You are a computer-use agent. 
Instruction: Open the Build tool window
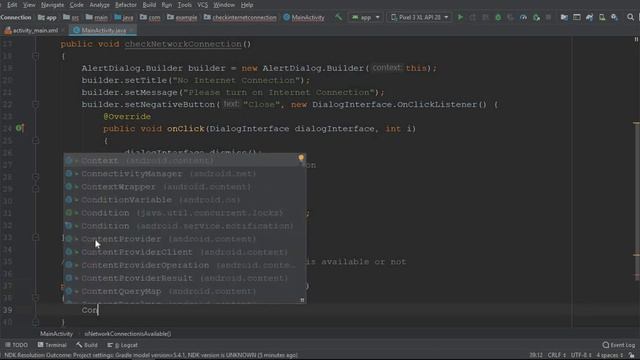click(87, 345)
